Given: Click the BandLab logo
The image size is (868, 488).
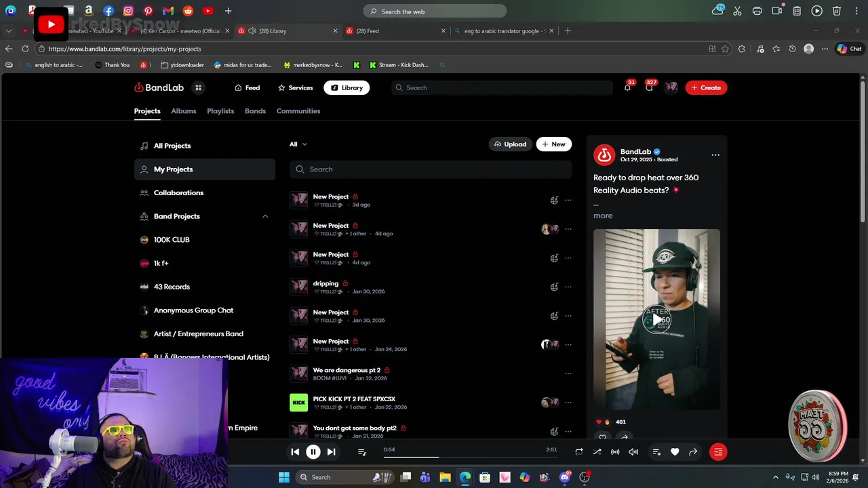Looking at the screenshot, I should click(x=159, y=87).
